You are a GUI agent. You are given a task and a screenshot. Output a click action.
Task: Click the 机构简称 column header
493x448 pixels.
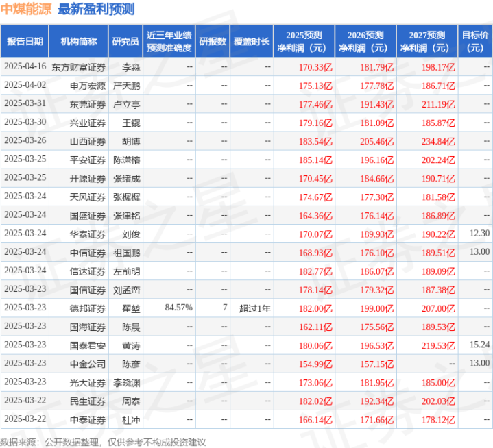[79, 42]
